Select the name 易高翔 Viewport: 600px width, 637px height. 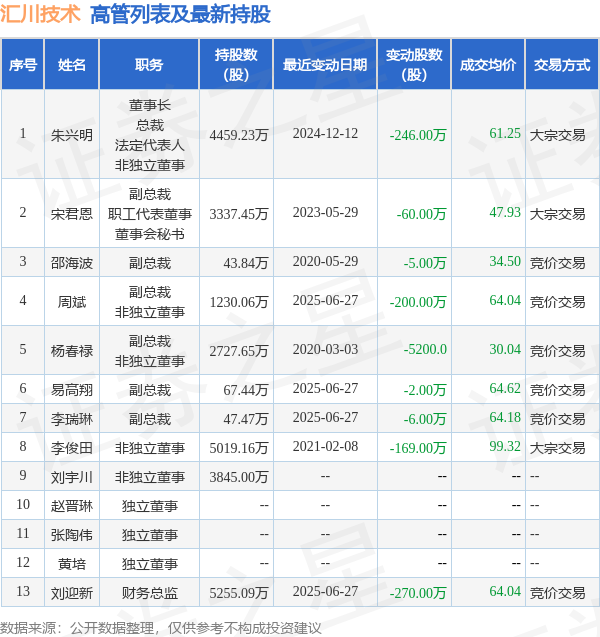(x=71, y=390)
